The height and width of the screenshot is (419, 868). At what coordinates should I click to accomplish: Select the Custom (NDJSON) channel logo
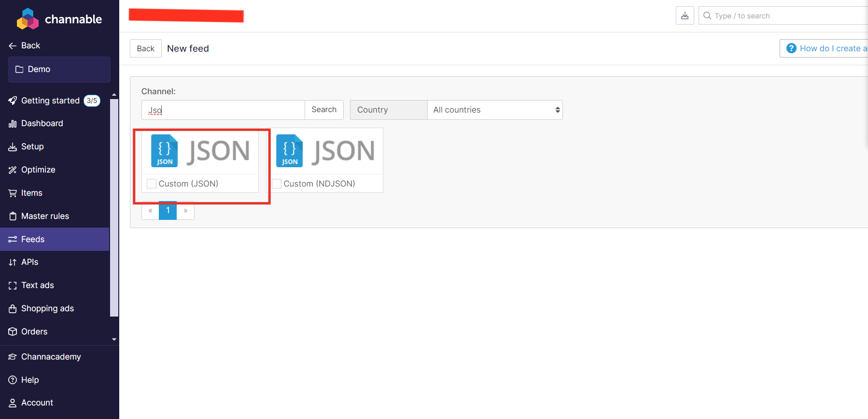tap(325, 151)
